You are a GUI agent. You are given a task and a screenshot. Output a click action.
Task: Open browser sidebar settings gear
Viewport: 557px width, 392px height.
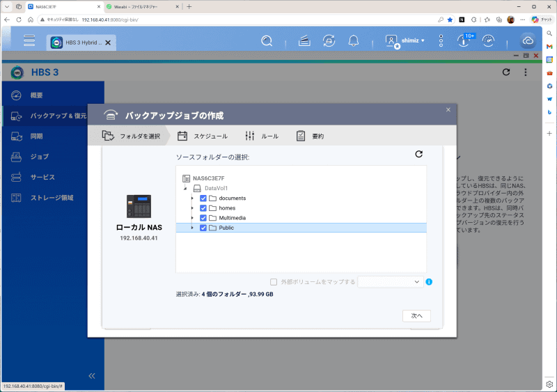[549, 384]
